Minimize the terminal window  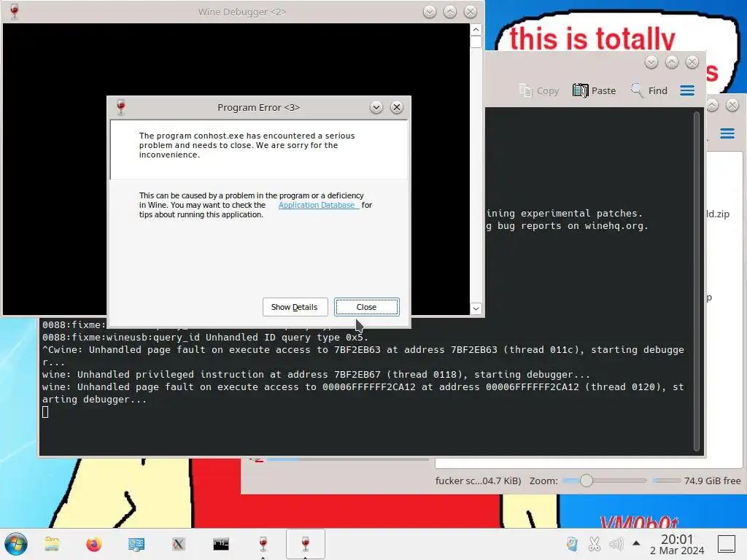(x=651, y=62)
